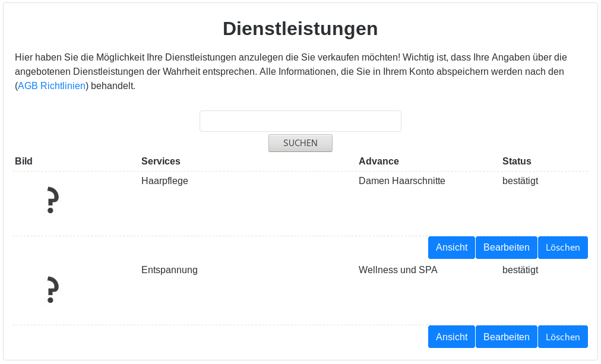This screenshot has width=601, height=364.
Task: Click the question mark image for Entspannung
Action: click(x=52, y=290)
